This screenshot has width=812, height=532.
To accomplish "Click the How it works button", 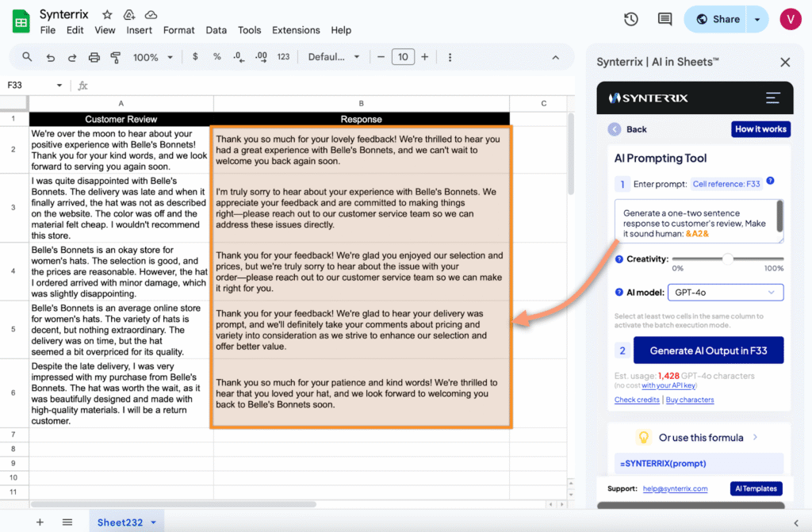I will click(760, 129).
